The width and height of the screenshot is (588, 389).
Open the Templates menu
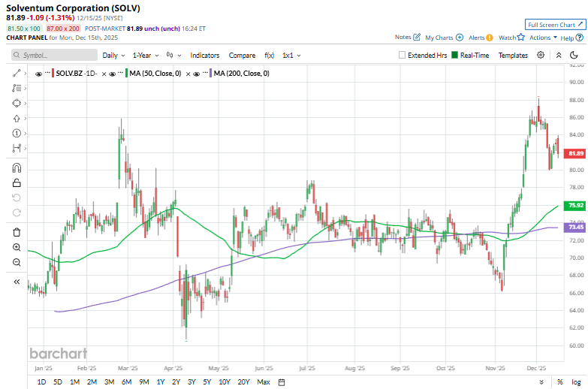point(513,55)
